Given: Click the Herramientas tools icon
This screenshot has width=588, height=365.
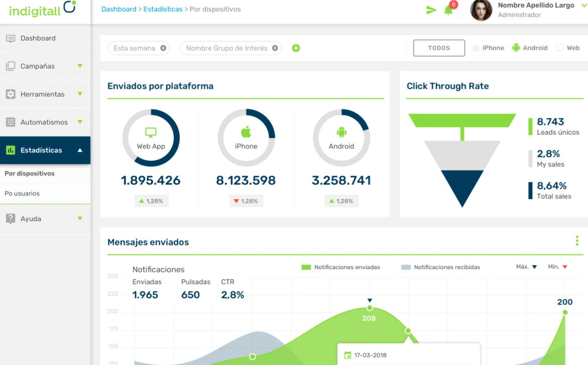Looking at the screenshot, I should 10,94.
